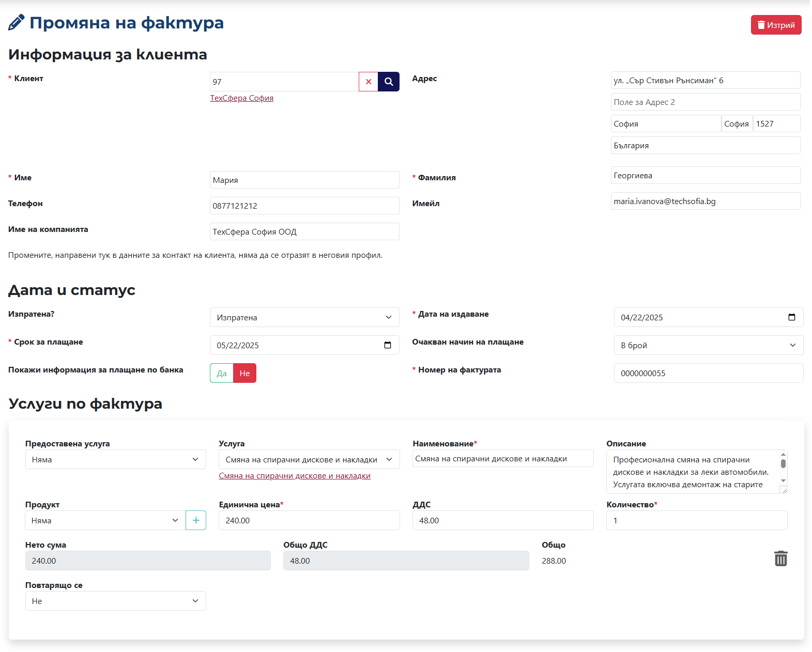The height and width of the screenshot is (652, 812).
Task: Click the description scrollbar up arrow
Action: [783, 454]
